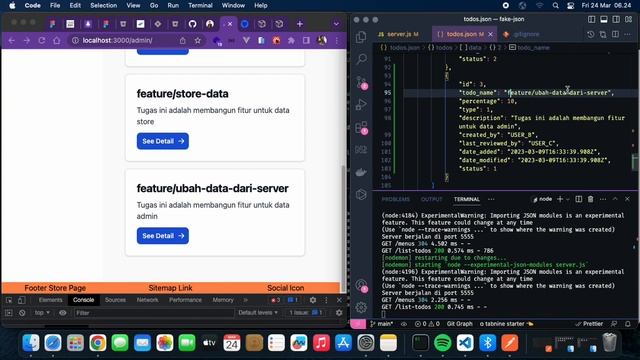Screen dimensions: 640x360
Task: Click the console Filter input field
Action: click(153, 313)
